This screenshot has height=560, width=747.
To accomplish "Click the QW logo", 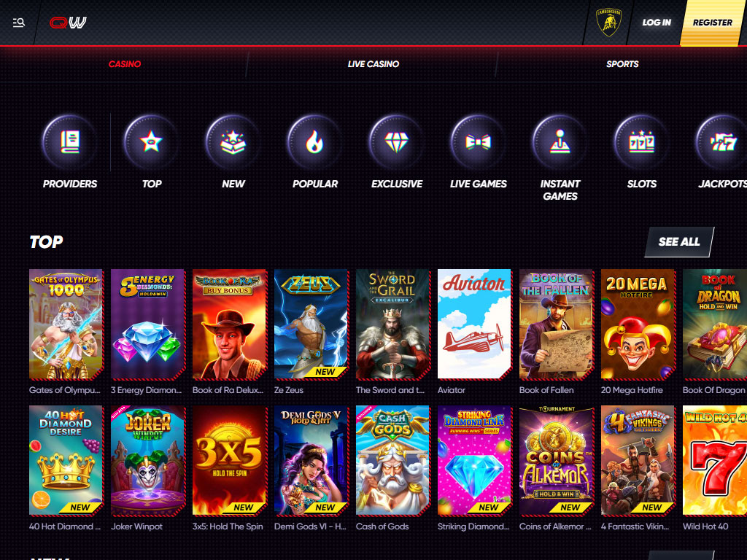I will (68, 23).
